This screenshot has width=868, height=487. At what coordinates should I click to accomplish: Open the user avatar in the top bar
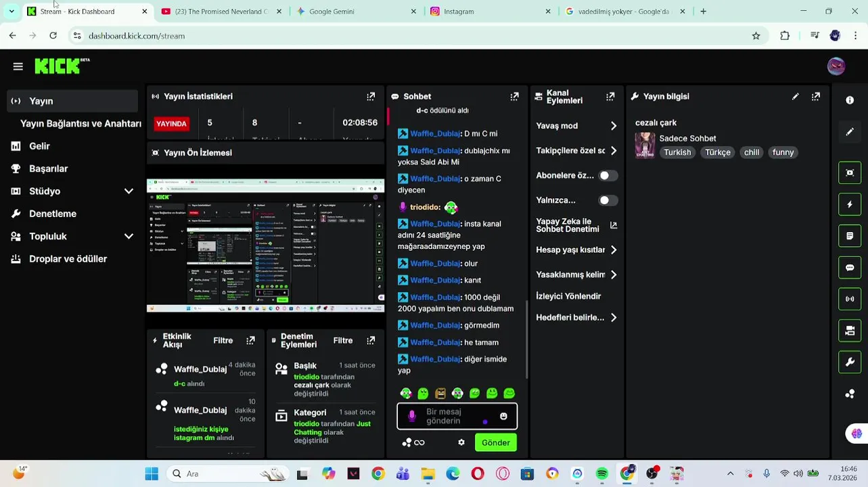pos(836,66)
